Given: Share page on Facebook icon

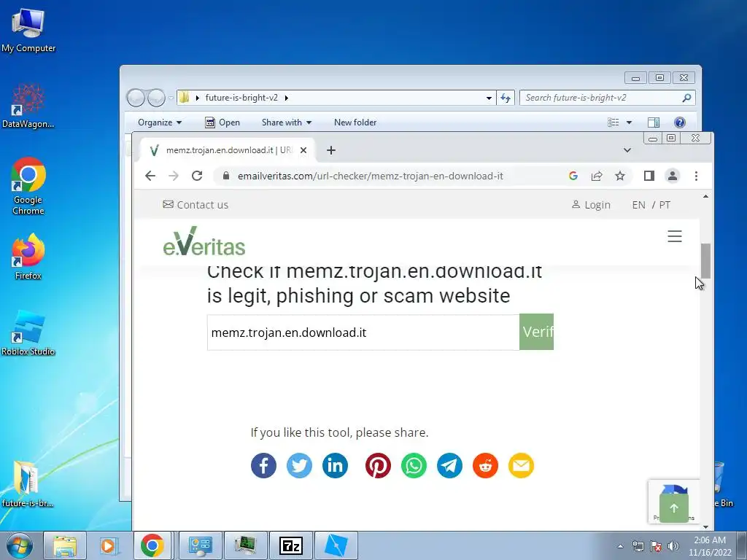Looking at the screenshot, I should pos(263,466).
